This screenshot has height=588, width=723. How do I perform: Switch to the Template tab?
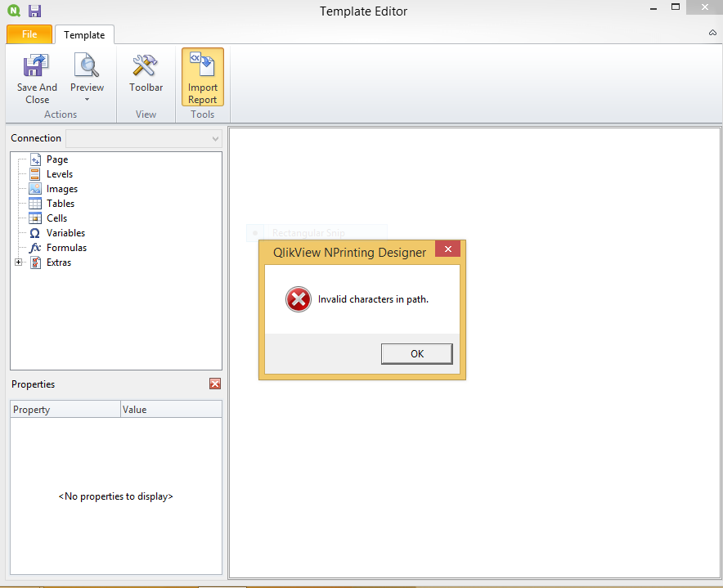point(84,35)
